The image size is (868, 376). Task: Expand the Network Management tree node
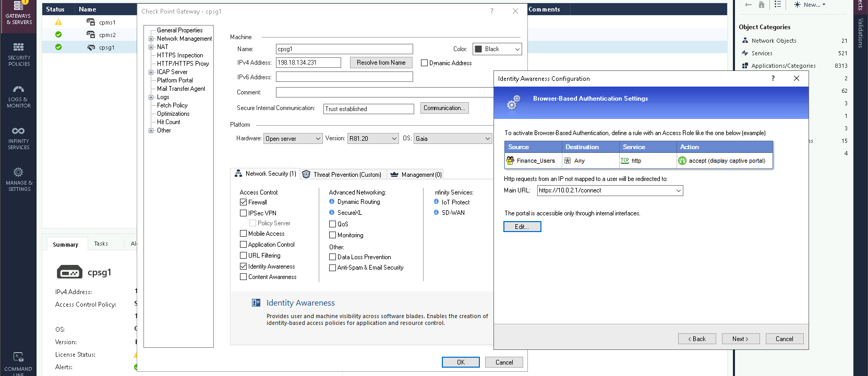tap(151, 39)
